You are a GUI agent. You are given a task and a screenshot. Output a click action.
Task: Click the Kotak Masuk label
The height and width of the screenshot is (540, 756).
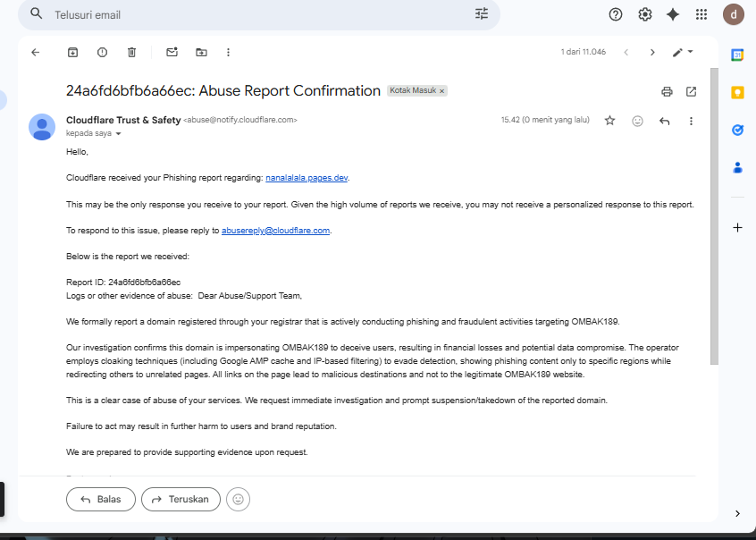click(413, 90)
